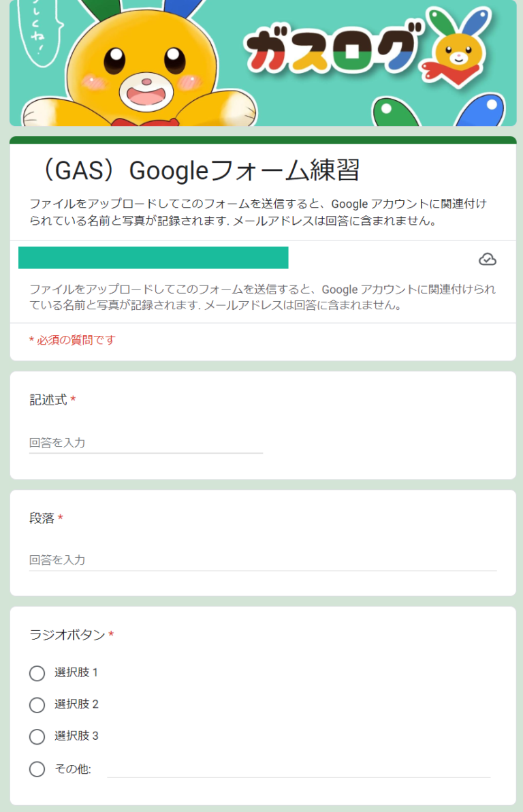Choose the その他 option
This screenshot has width=523, height=812.
click(x=37, y=768)
